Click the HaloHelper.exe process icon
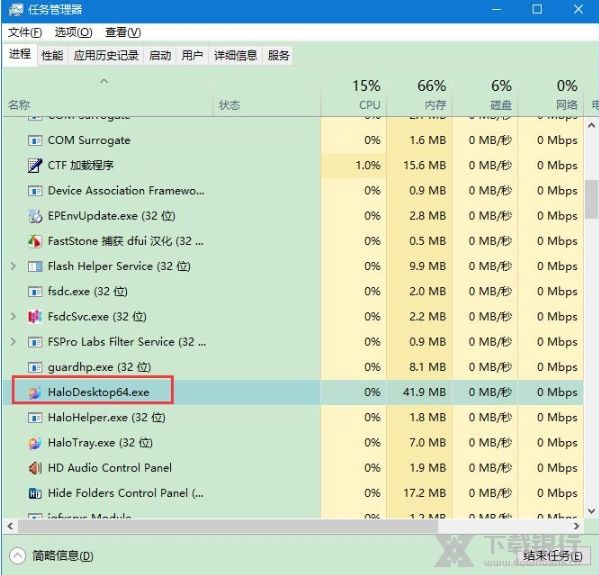Image resolution: width=599 pixels, height=575 pixels. pyautogui.click(x=35, y=418)
